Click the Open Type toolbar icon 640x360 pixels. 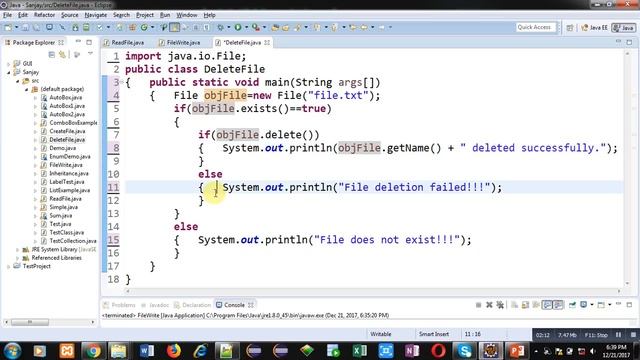(275, 27)
